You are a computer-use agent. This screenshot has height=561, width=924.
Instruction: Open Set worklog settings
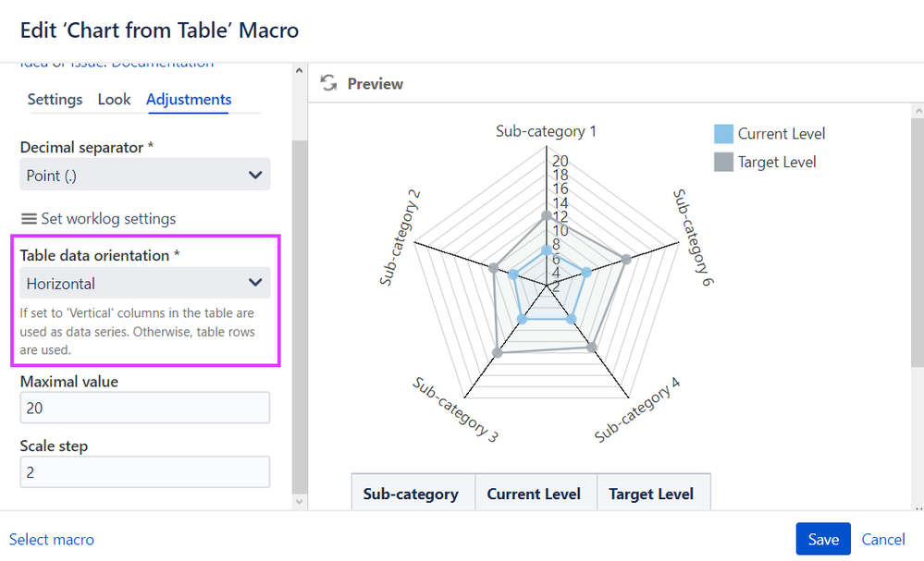point(108,219)
